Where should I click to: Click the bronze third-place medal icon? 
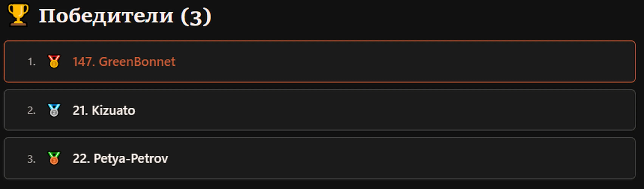[54, 158]
